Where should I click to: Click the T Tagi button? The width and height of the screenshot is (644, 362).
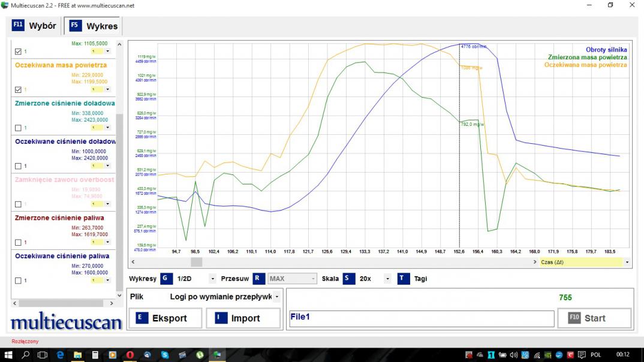tap(413, 279)
